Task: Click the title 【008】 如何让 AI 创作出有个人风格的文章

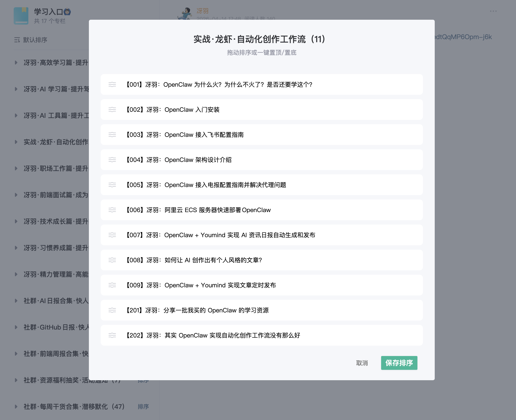Action: 193,260
